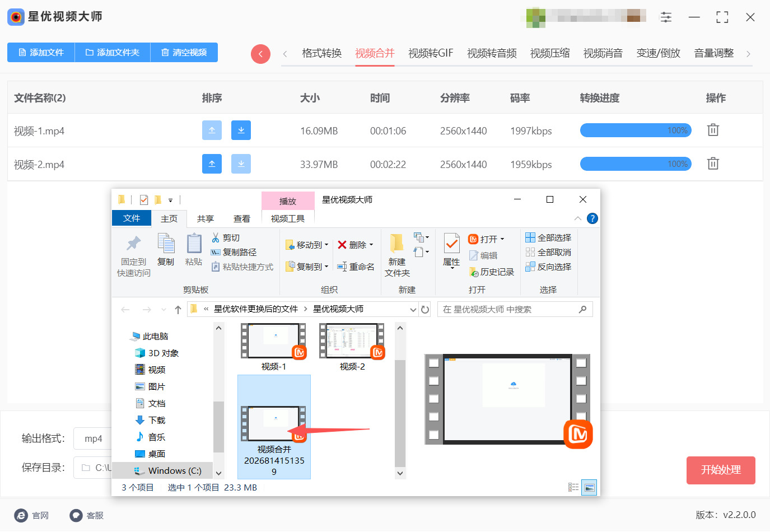The width and height of the screenshot is (770, 532).
Task: Open the 输出格式 mp4 format dropdown
Action: [x=93, y=439]
